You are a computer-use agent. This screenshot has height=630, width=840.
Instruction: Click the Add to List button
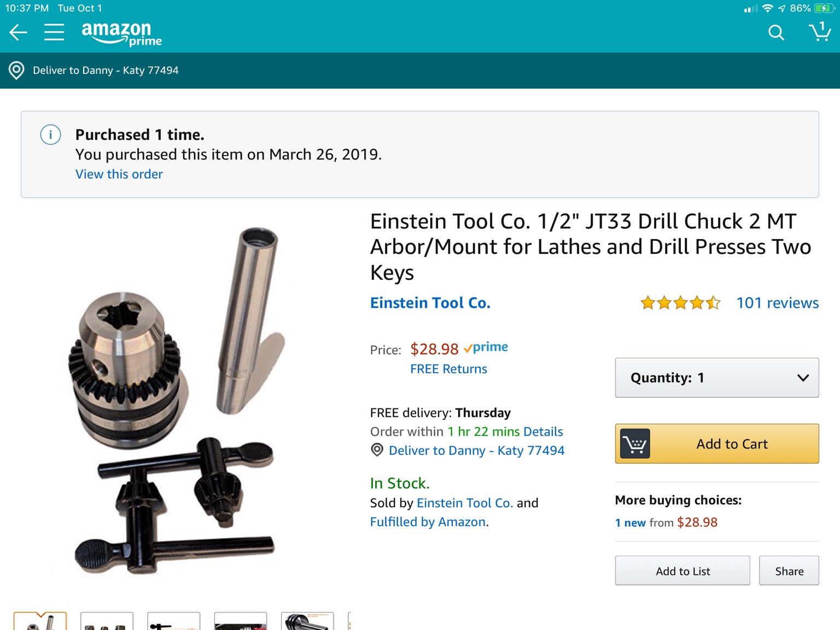click(x=682, y=571)
